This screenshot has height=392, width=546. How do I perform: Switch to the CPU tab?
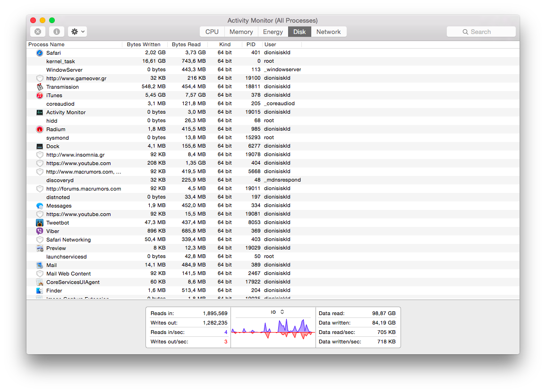(212, 32)
